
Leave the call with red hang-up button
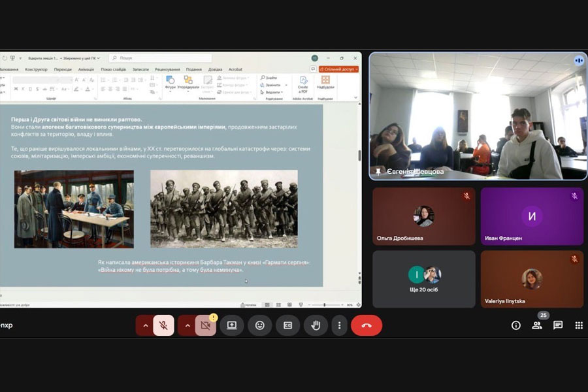click(x=366, y=325)
